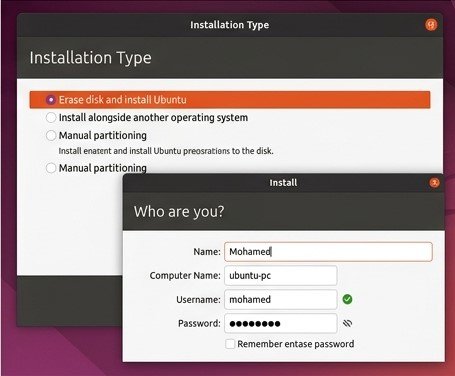The height and width of the screenshot is (376, 455).
Task: Close the Install dialog window
Action: point(434,183)
